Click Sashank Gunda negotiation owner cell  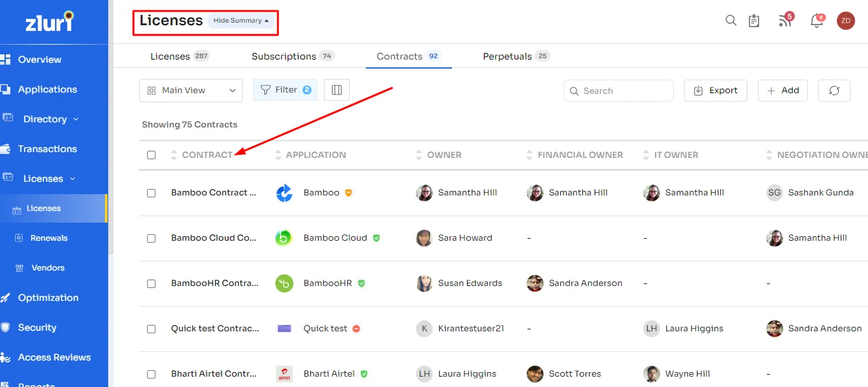coord(810,193)
